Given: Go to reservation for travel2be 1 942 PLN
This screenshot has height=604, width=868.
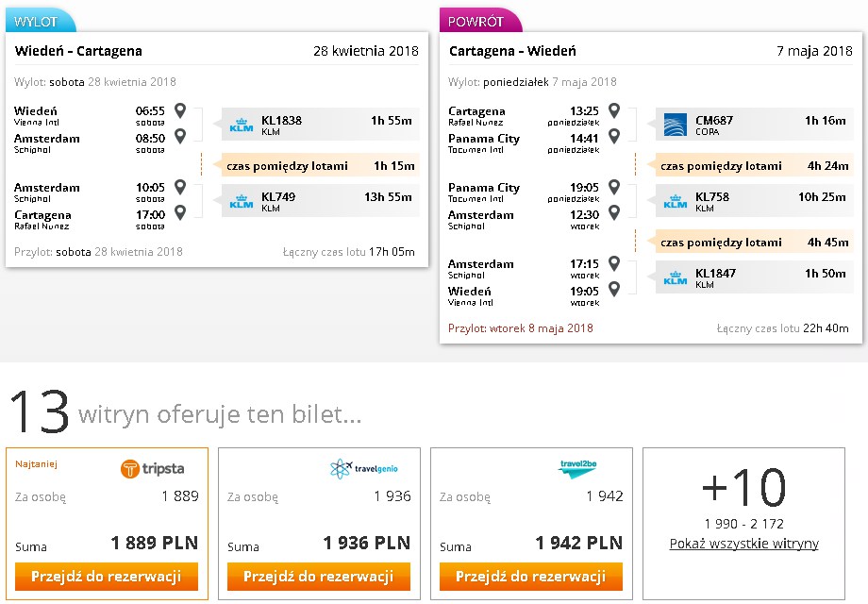Looking at the screenshot, I should pos(531,577).
